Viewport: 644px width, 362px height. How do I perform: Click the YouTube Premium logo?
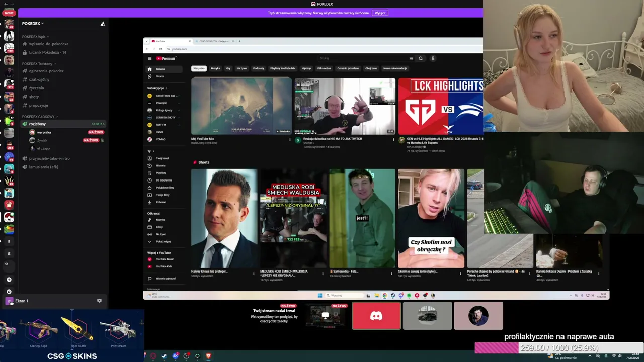[x=166, y=59]
